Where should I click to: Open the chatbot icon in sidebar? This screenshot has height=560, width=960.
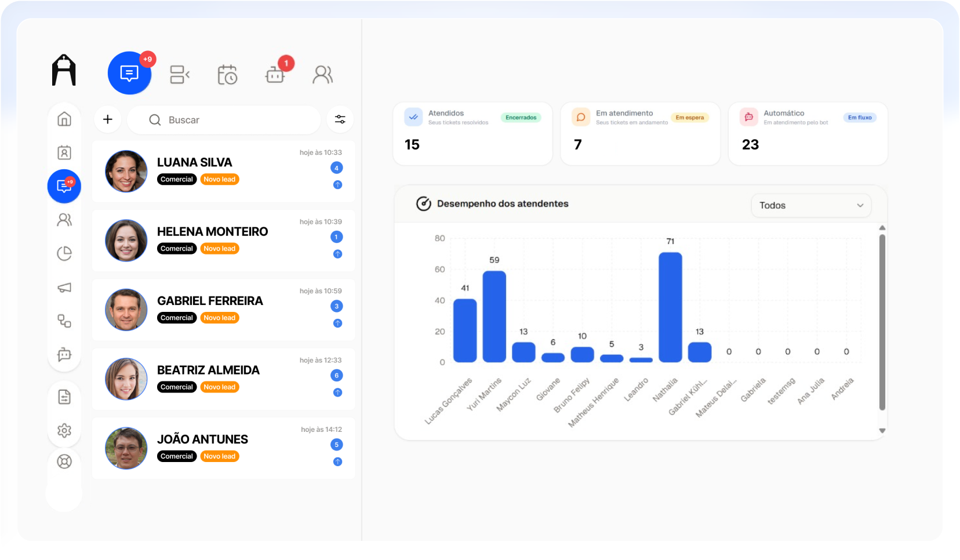64,354
